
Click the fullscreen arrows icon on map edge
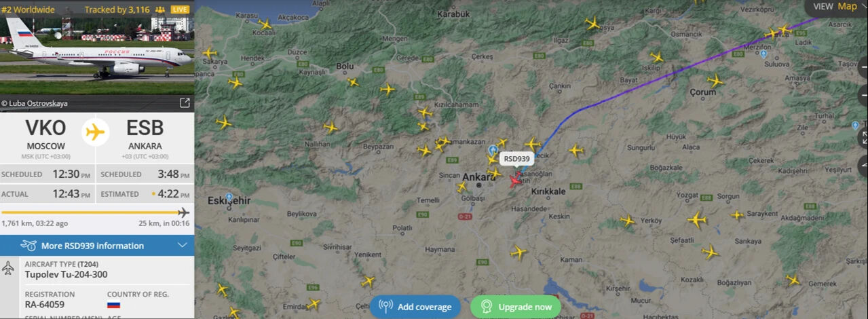(863, 137)
